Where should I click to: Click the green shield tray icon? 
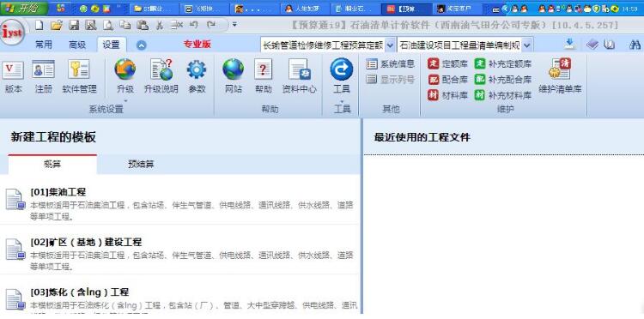(x=597, y=9)
